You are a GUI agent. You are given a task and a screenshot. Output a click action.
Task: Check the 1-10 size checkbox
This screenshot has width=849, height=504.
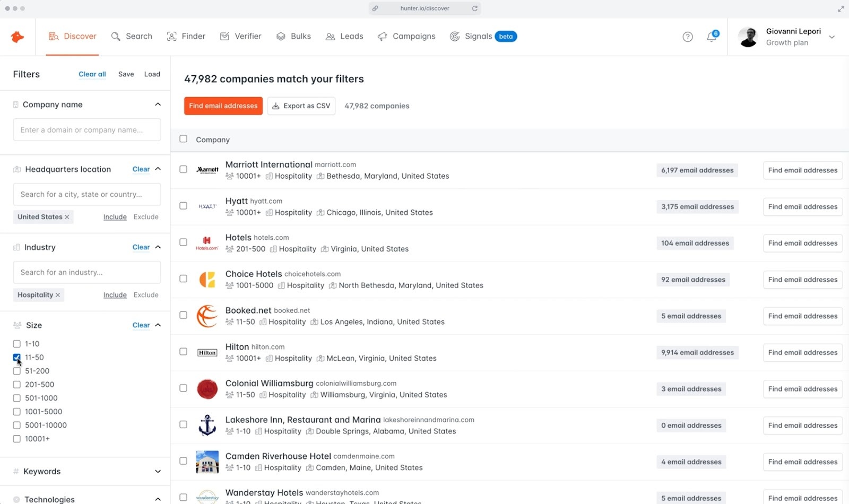(x=16, y=344)
